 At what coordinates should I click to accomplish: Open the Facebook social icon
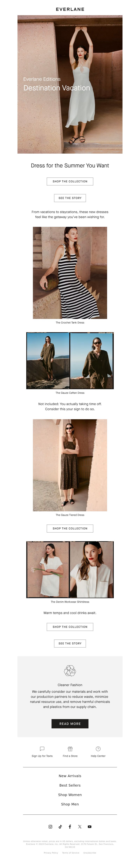tap(70, 827)
